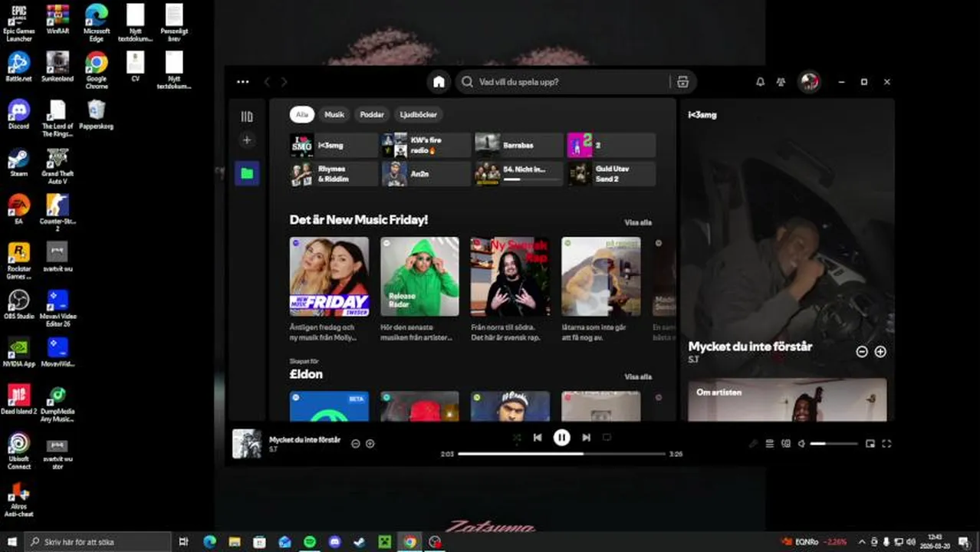This screenshot has height=552, width=980.
Task: Open the Release Radar playlist cover
Action: [x=419, y=276]
